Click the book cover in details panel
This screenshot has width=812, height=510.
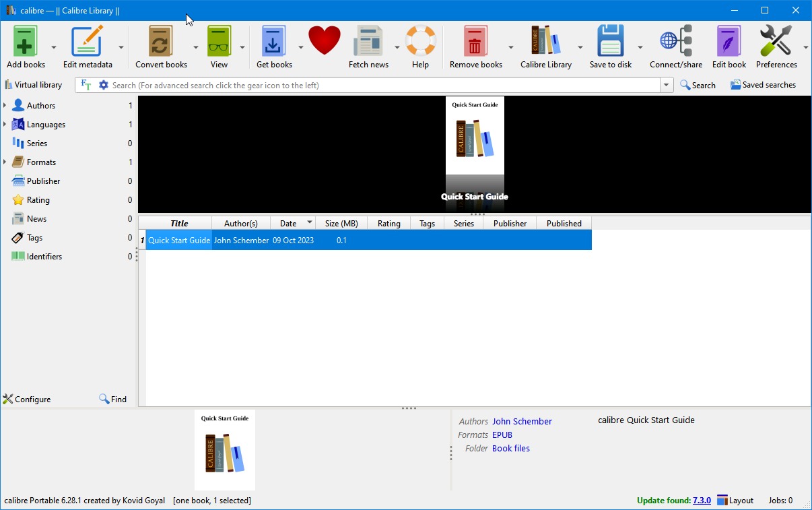[x=225, y=450]
